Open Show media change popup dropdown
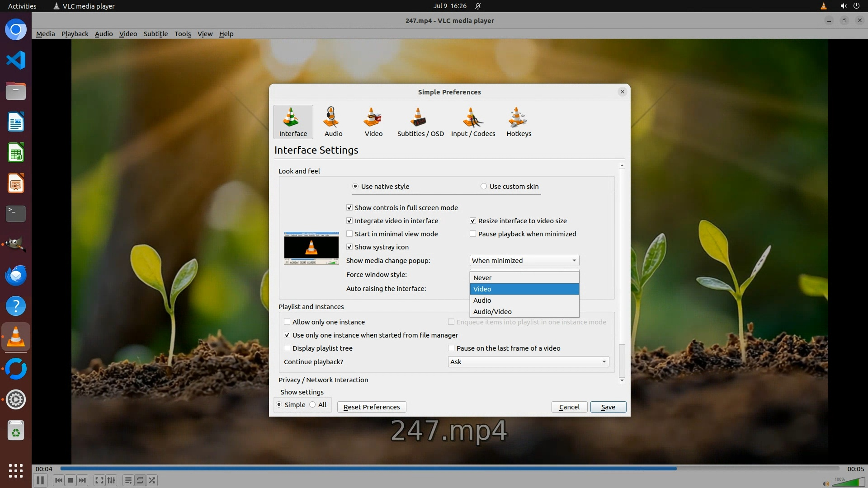The width and height of the screenshot is (868, 488). (x=524, y=261)
